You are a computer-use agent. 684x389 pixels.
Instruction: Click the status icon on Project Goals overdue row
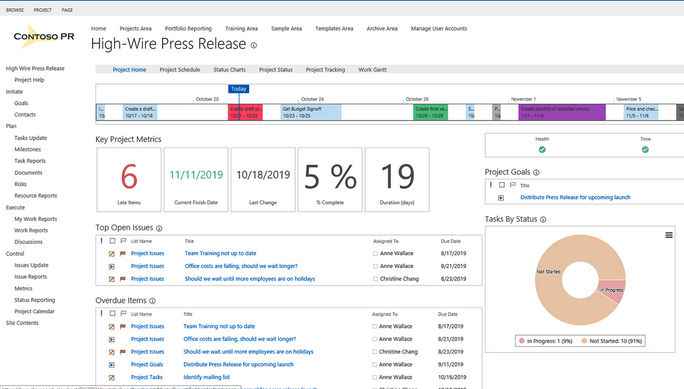112,365
